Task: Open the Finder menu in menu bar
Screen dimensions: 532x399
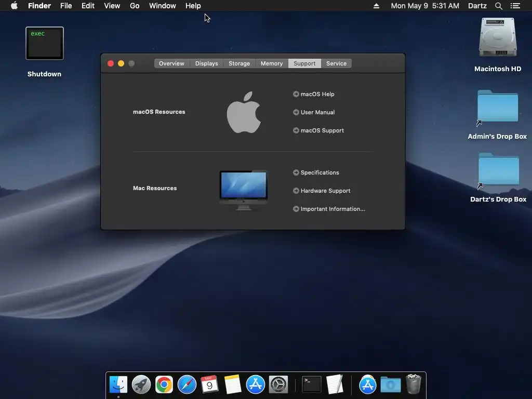Action: [x=39, y=6]
